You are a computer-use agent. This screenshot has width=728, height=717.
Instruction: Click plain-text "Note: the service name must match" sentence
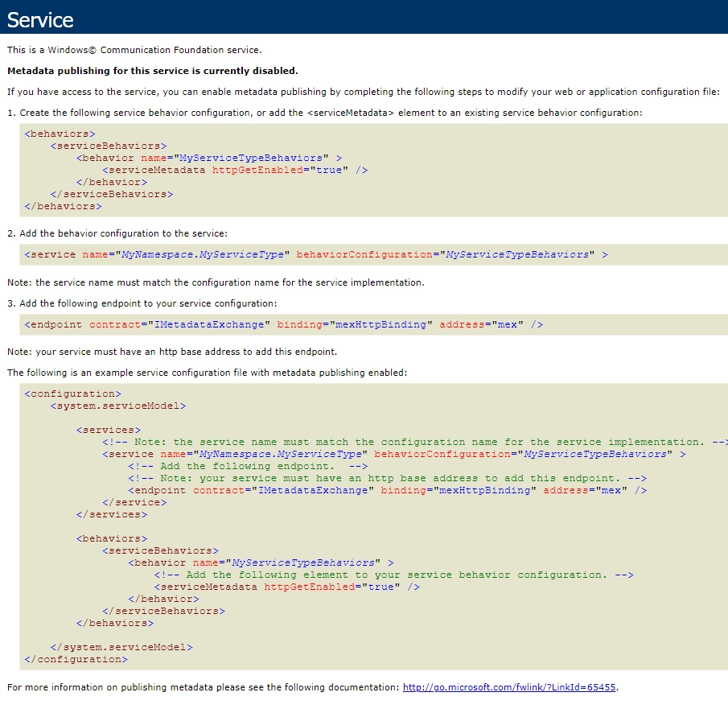(216, 282)
